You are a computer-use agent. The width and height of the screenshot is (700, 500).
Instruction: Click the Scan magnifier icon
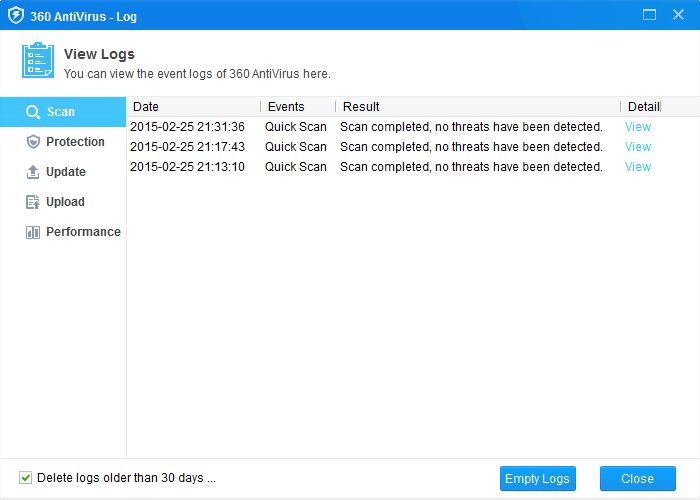click(33, 112)
